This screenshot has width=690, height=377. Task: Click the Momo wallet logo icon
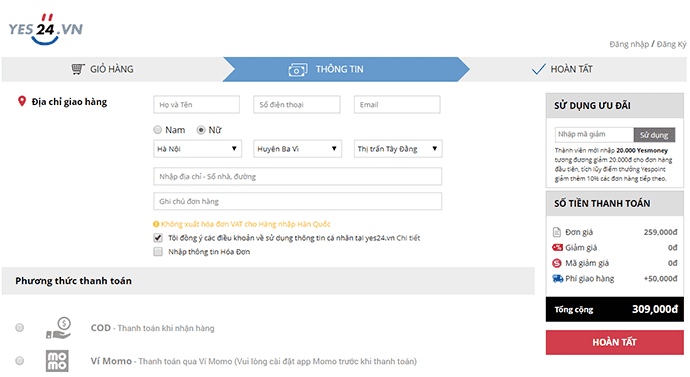click(x=57, y=361)
